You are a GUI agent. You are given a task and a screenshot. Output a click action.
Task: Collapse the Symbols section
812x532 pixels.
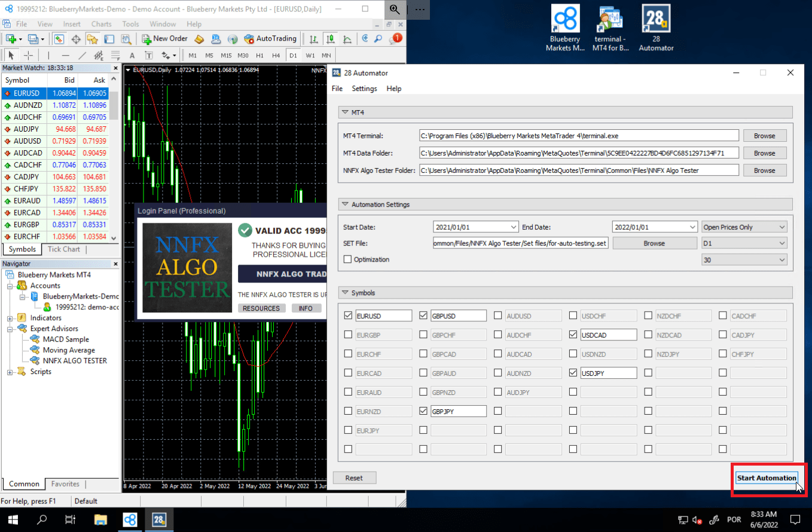tap(565, 293)
